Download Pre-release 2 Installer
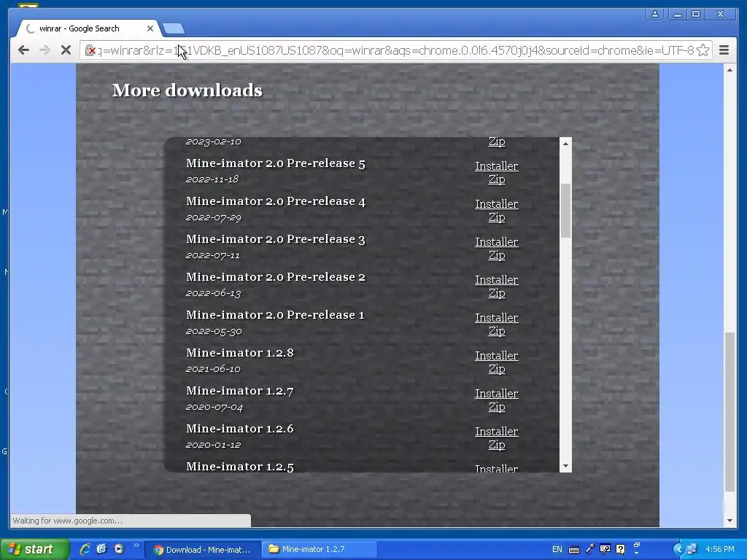This screenshot has height=560, width=747. click(x=496, y=280)
